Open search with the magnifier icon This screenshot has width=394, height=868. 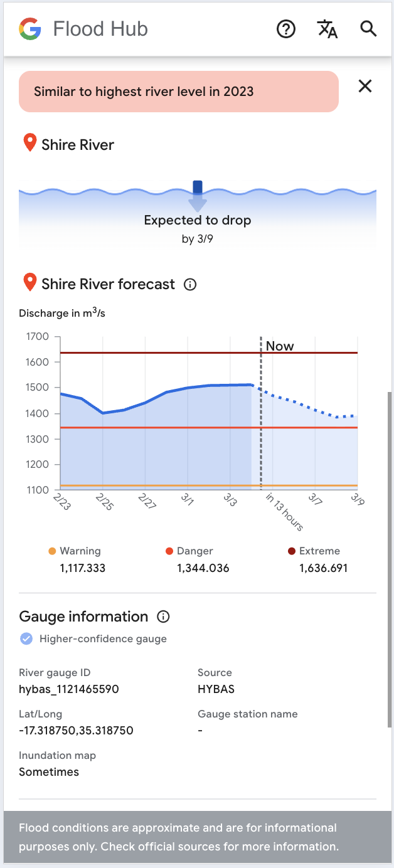[x=368, y=29]
